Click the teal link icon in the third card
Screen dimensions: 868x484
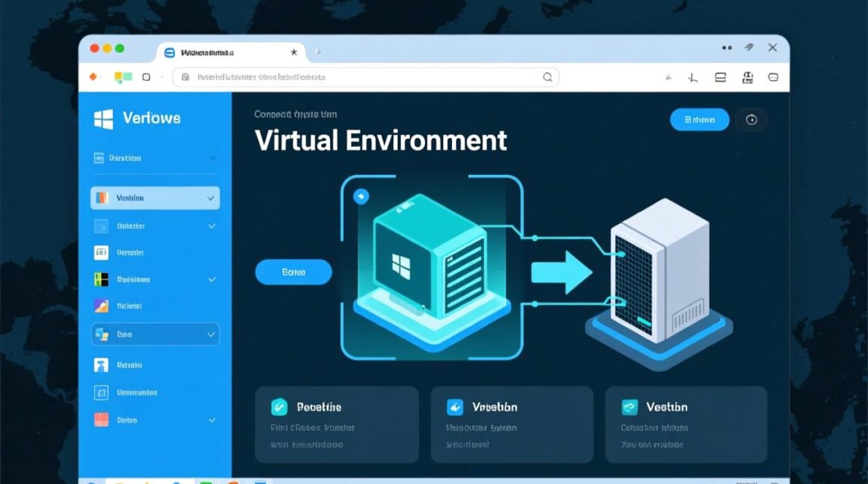tap(629, 407)
